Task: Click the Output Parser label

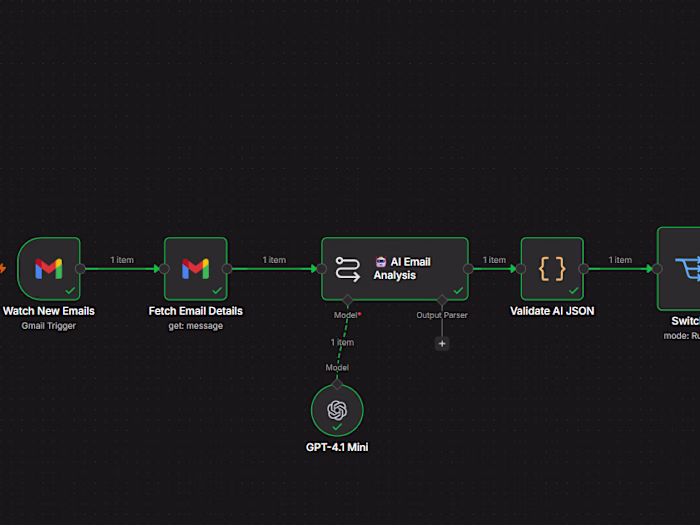Action: click(x=442, y=315)
